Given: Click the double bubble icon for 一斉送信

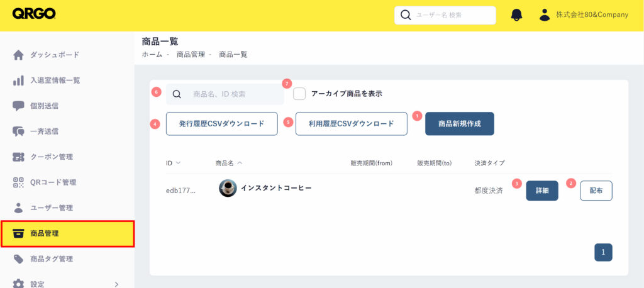Looking at the screenshot, I should (18, 131).
